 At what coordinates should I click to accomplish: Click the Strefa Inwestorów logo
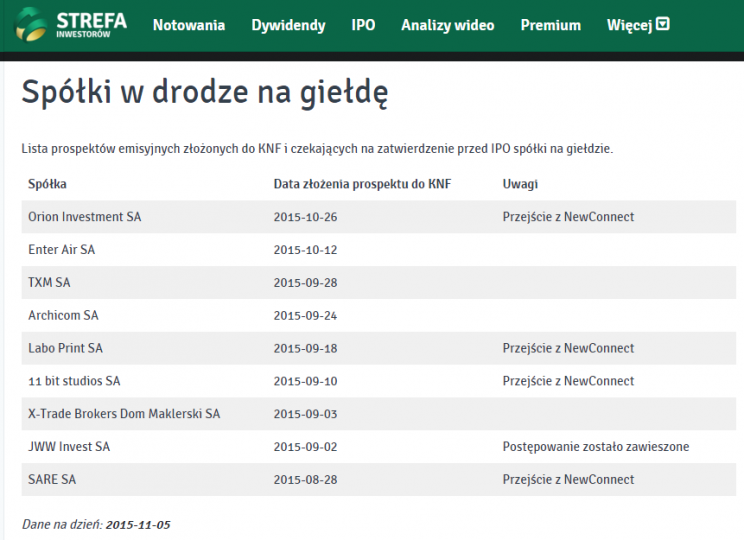tap(71, 25)
